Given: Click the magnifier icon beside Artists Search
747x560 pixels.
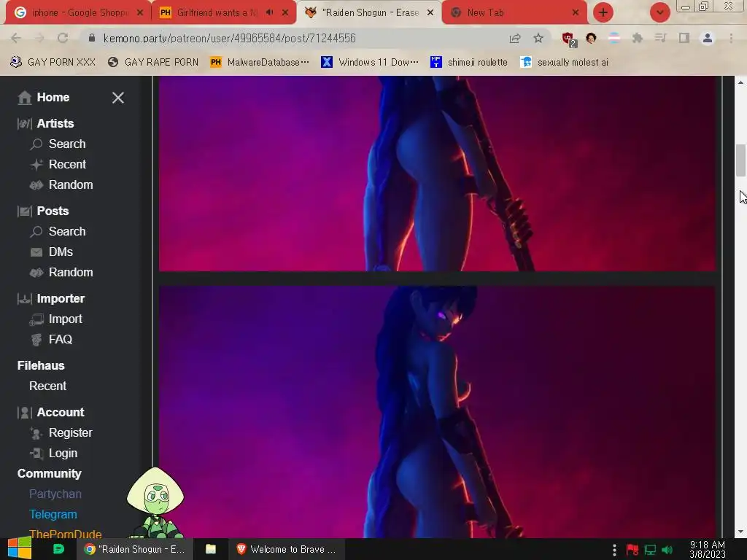Looking at the screenshot, I should coord(36,144).
